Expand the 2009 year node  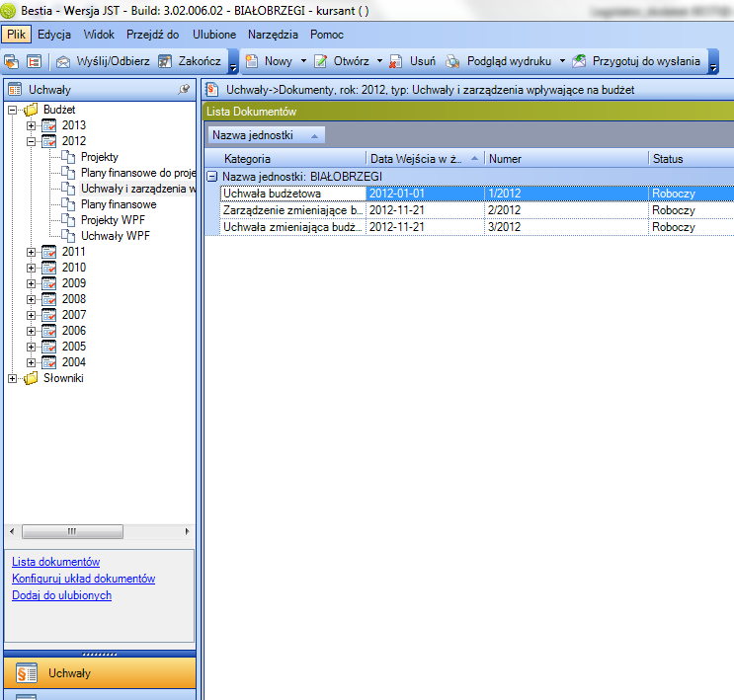tap(31, 283)
